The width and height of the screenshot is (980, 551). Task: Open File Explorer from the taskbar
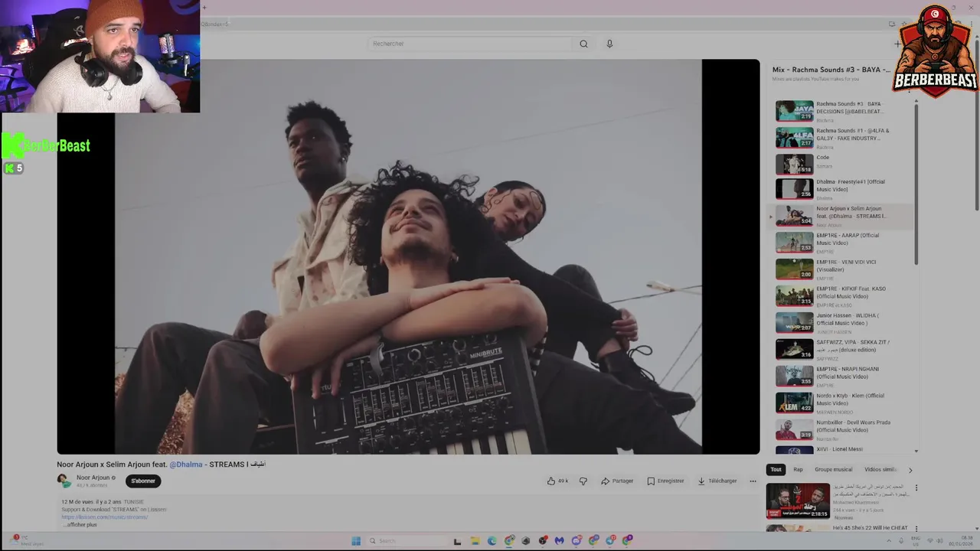(475, 540)
